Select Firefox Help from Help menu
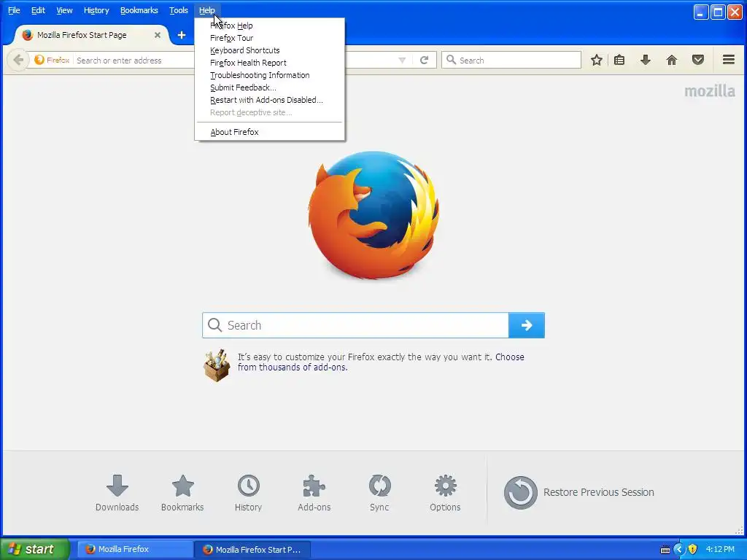This screenshot has width=747, height=560. pyautogui.click(x=270, y=26)
